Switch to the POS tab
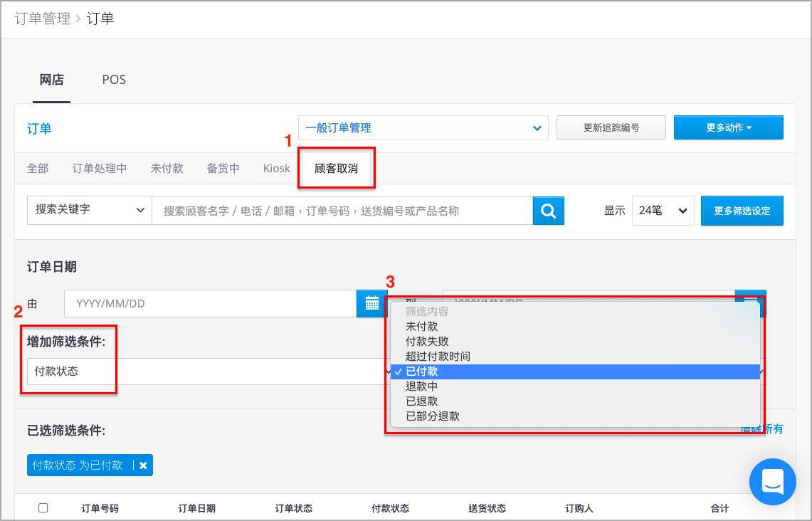The height and width of the screenshot is (521, 812). (x=114, y=80)
